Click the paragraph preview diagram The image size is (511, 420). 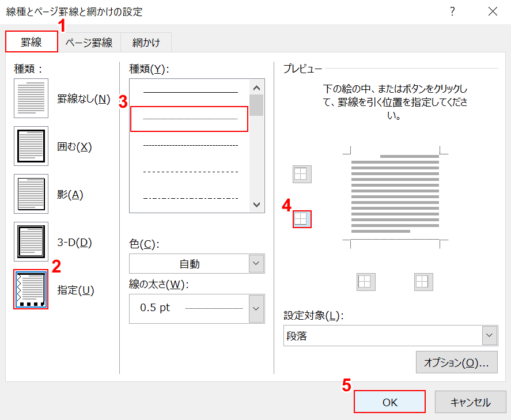coord(395,197)
